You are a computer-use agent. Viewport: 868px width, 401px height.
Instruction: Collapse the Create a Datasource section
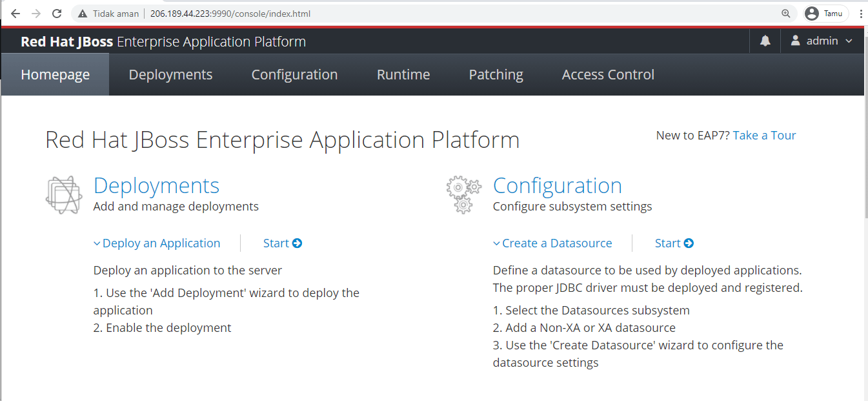pyautogui.click(x=552, y=243)
